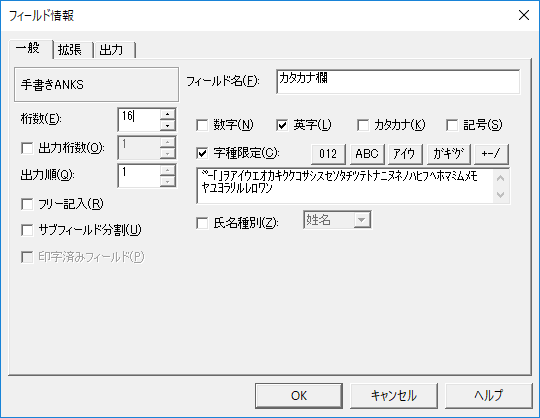Viewport: 540px width, 418px height.
Task: Click in the フィールド名 text field
Action: (398, 82)
